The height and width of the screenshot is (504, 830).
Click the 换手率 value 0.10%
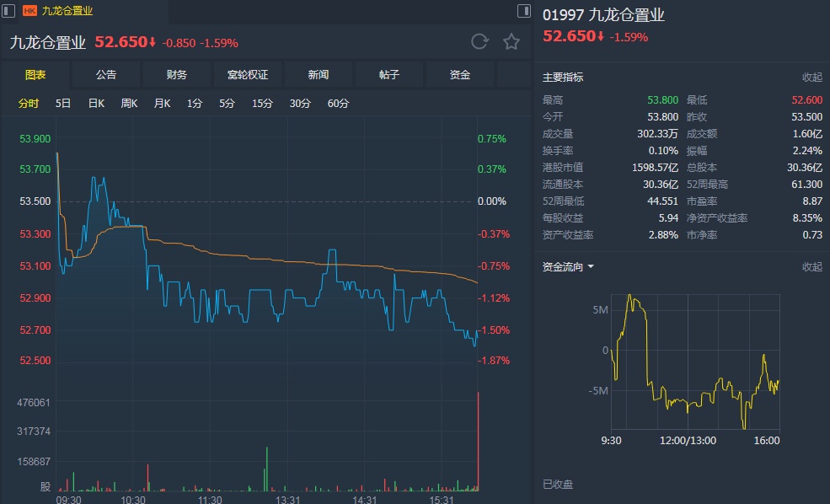tap(663, 151)
